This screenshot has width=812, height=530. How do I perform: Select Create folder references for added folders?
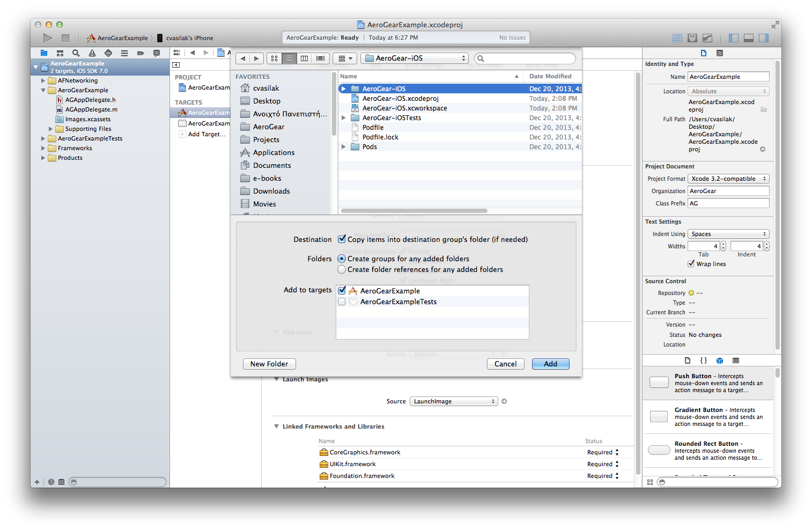coord(342,269)
